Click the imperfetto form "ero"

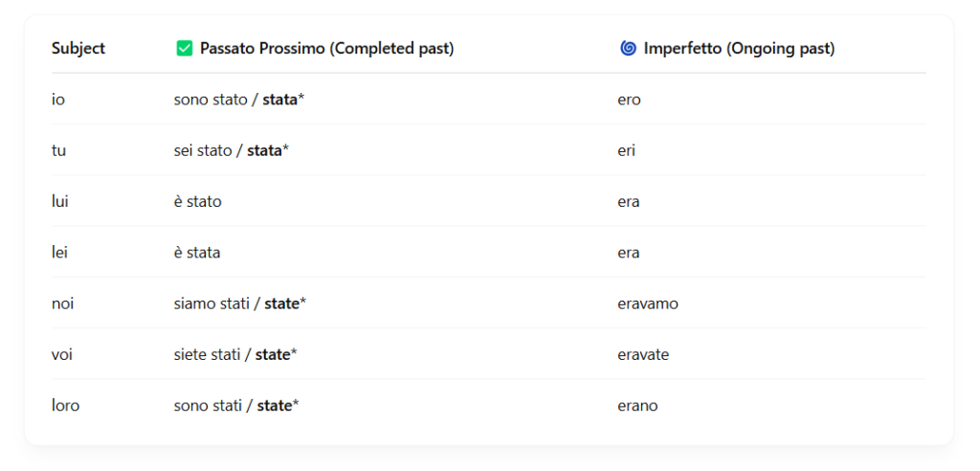coord(630,100)
